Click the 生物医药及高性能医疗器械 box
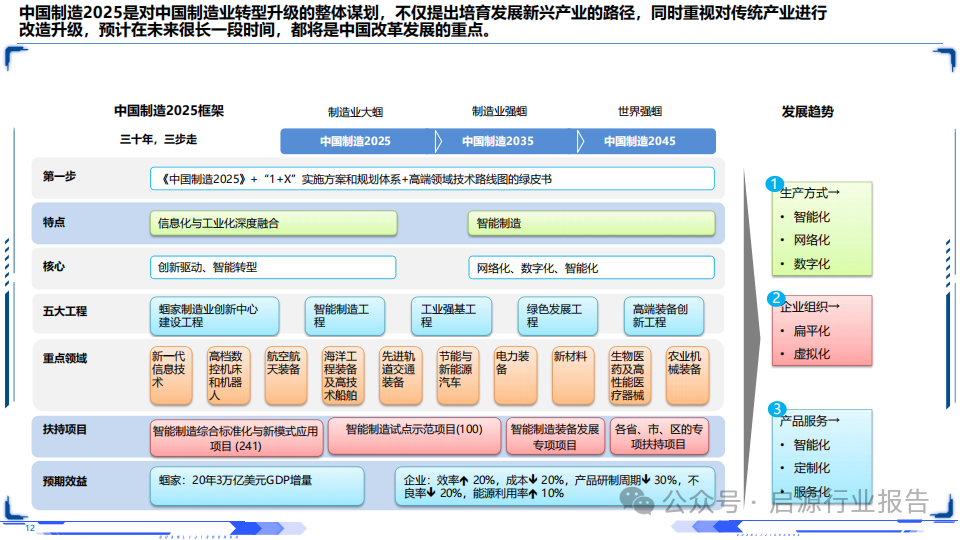This screenshot has width=960, height=540. point(630,376)
